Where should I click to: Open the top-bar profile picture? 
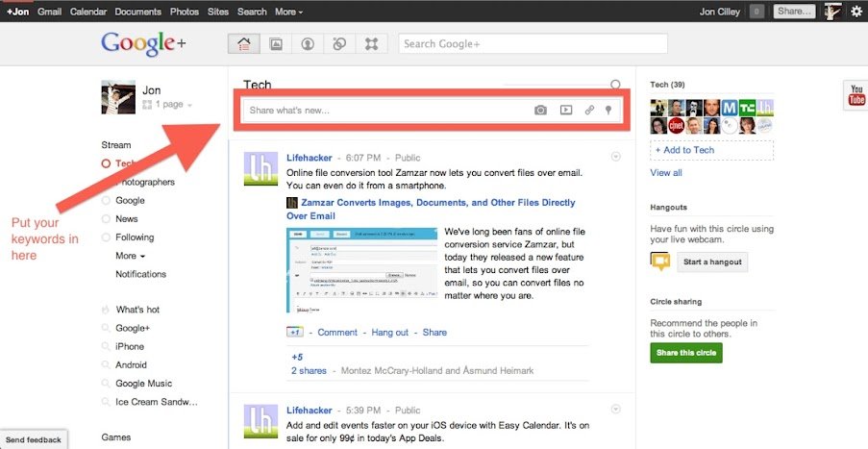(832, 12)
